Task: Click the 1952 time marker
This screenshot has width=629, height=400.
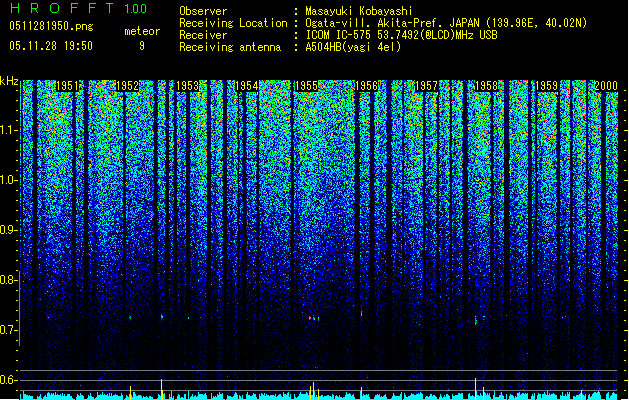Action: (127, 86)
